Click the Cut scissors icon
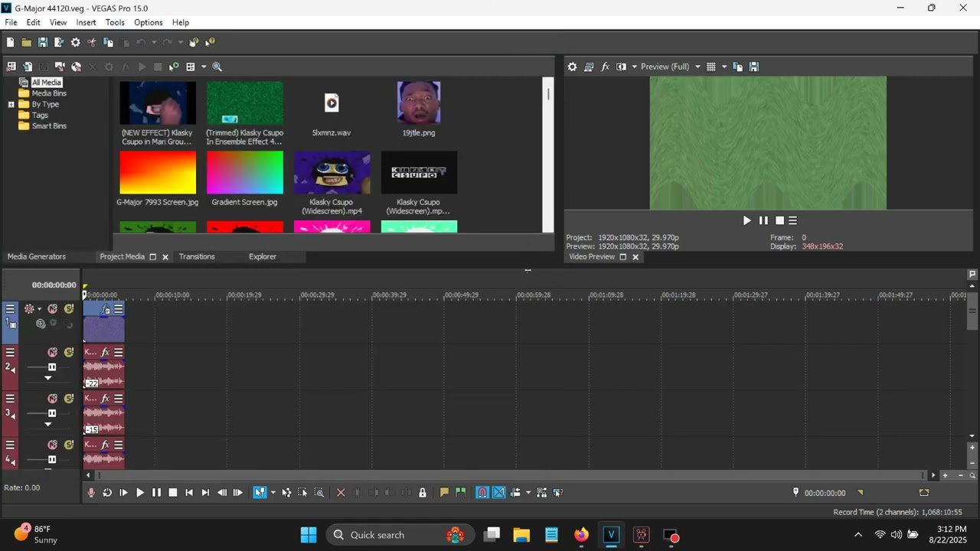Screen dimensions: 980x551 (92, 43)
